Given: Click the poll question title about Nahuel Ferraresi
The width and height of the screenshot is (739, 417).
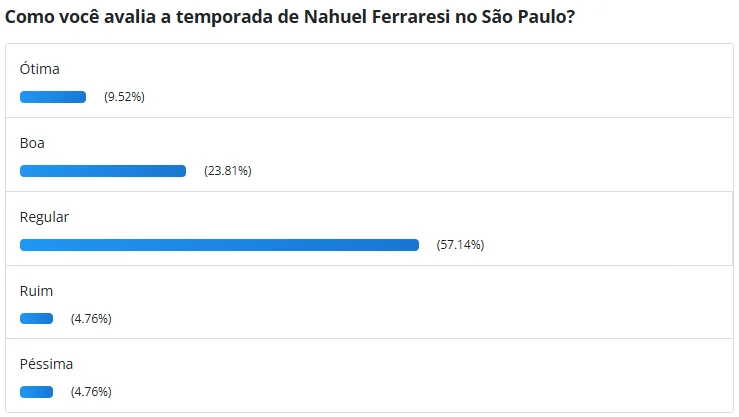Looking at the screenshot, I should pos(295,18).
